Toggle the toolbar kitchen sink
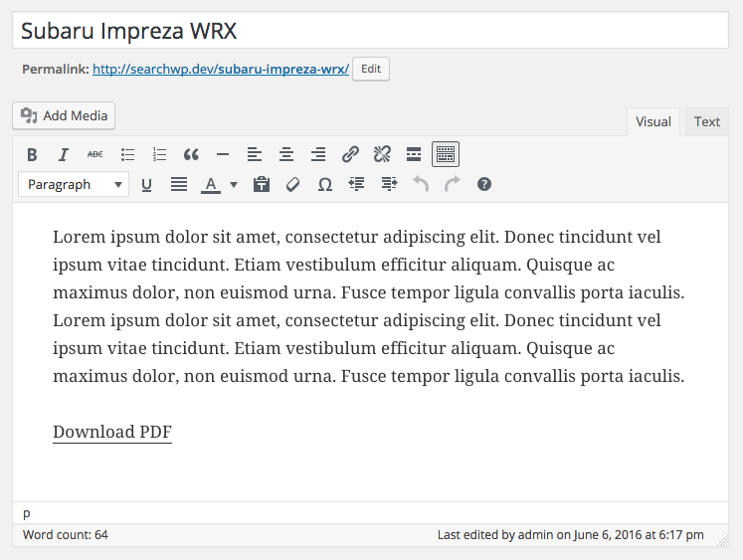The width and height of the screenshot is (743, 560). coord(446,154)
